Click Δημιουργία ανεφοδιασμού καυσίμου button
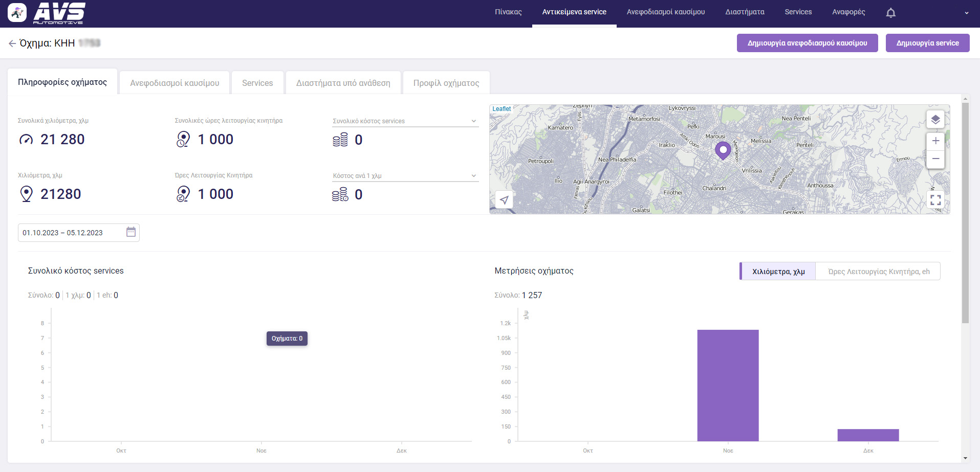 (807, 43)
